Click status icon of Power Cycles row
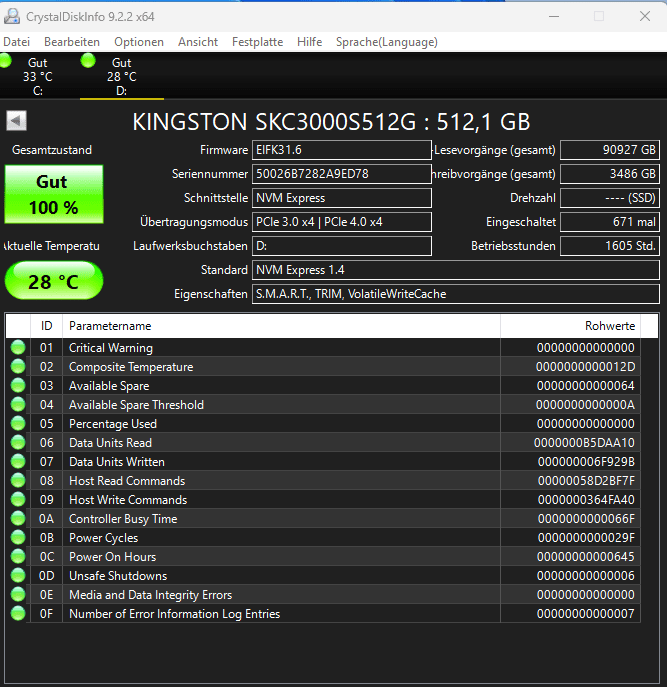667x687 pixels. pyautogui.click(x=18, y=538)
